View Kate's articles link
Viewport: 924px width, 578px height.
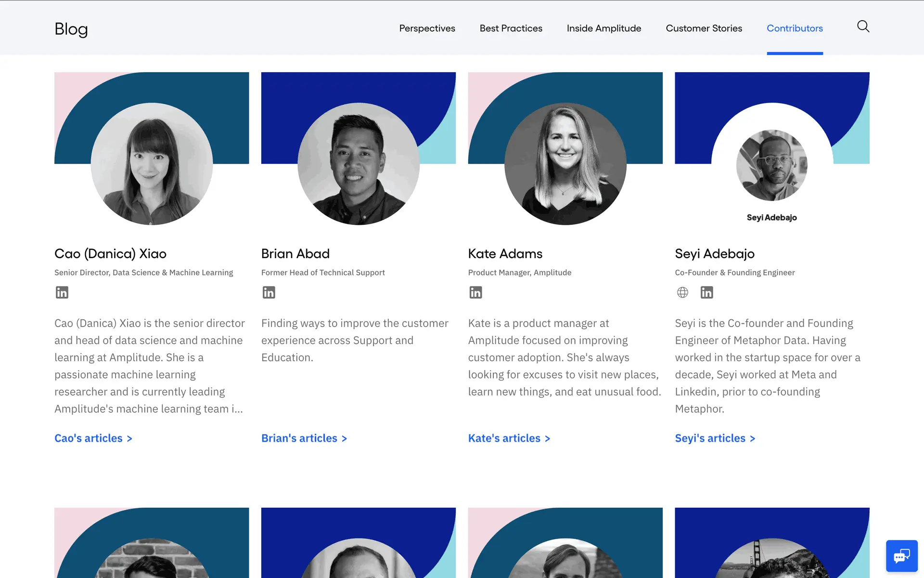[509, 438]
